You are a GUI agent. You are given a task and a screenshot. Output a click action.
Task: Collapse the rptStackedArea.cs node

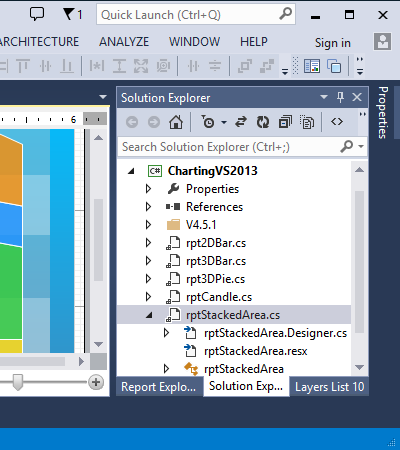click(150, 315)
